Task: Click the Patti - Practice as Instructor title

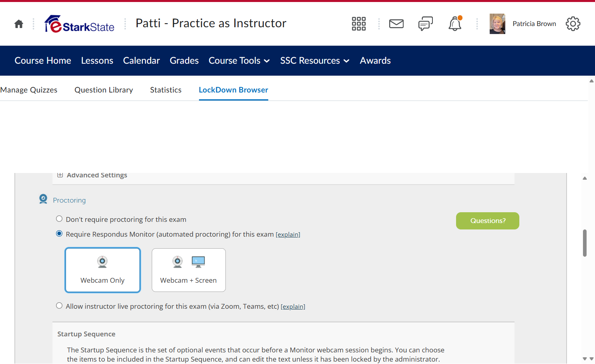Action: coord(211,23)
